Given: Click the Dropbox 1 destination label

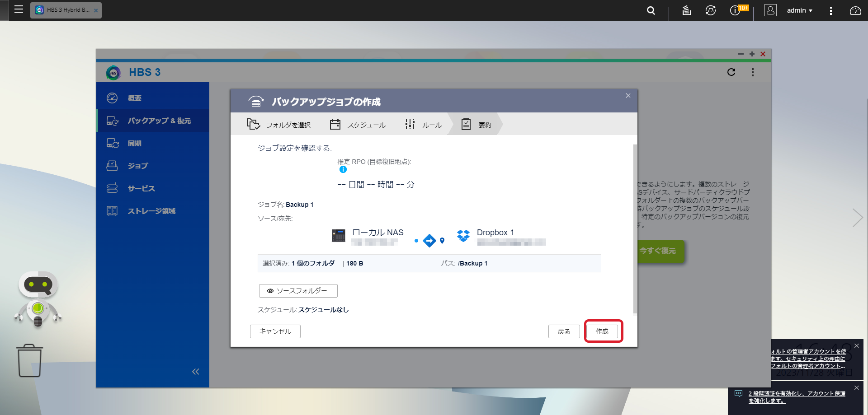Looking at the screenshot, I should [495, 233].
